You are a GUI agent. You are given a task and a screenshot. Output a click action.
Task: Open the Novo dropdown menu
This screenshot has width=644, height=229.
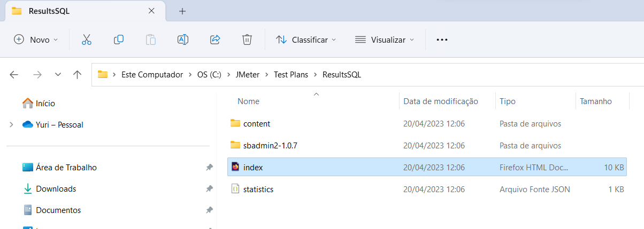click(x=36, y=40)
